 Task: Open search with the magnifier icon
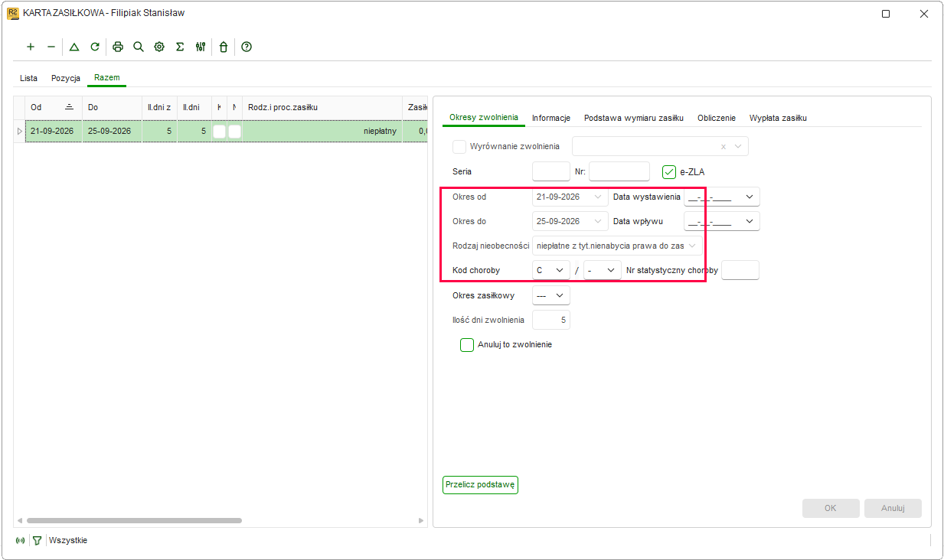139,47
